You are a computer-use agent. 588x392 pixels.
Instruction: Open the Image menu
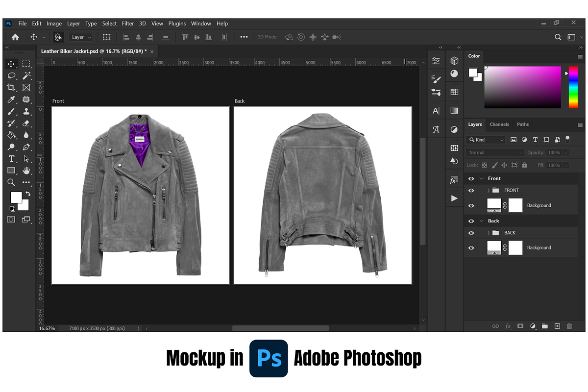[54, 24]
